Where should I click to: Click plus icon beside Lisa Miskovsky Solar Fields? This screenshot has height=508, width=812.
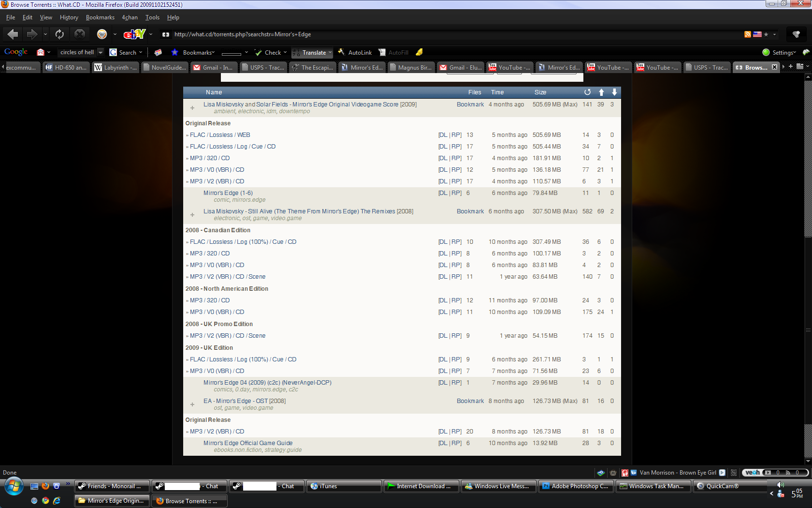coord(192,108)
